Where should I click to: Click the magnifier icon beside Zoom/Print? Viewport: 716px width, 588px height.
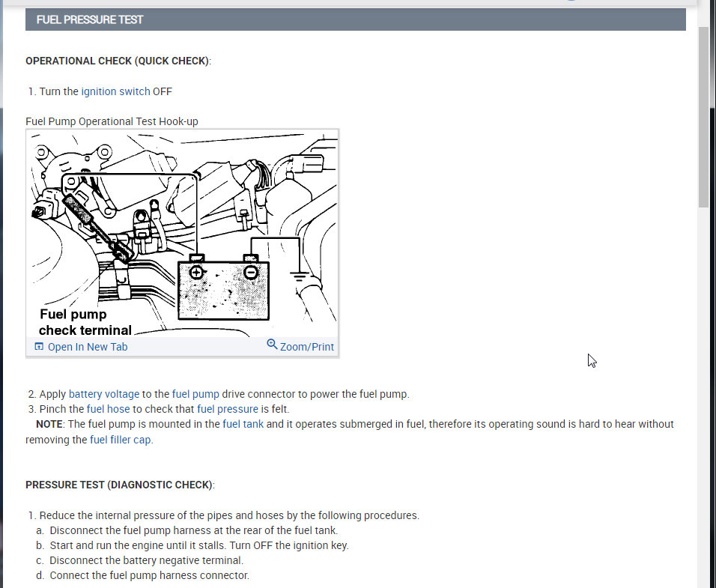272,345
